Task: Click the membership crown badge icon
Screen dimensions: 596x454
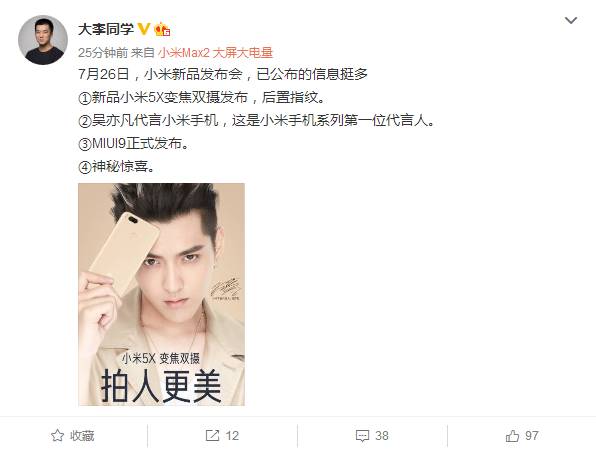Action: point(162,29)
